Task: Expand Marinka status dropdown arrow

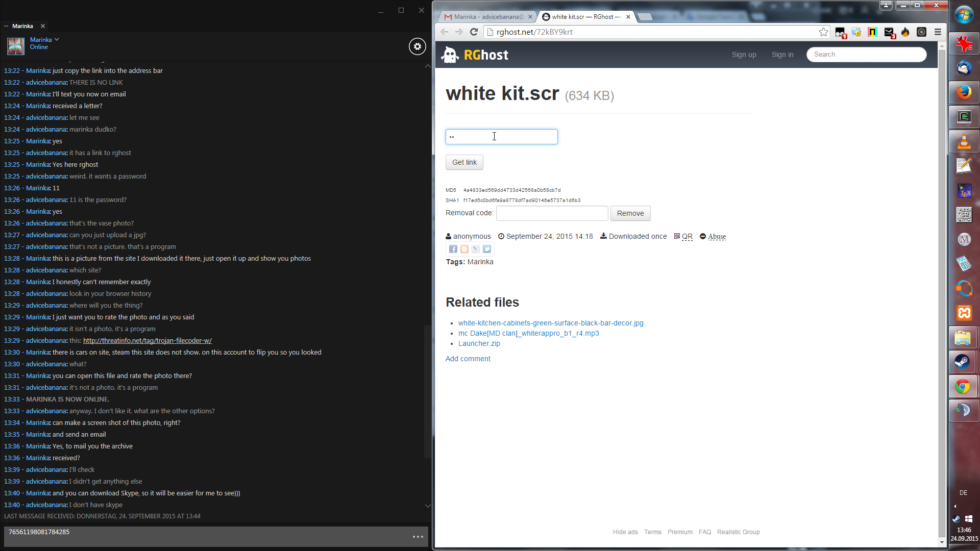Action: tap(57, 39)
